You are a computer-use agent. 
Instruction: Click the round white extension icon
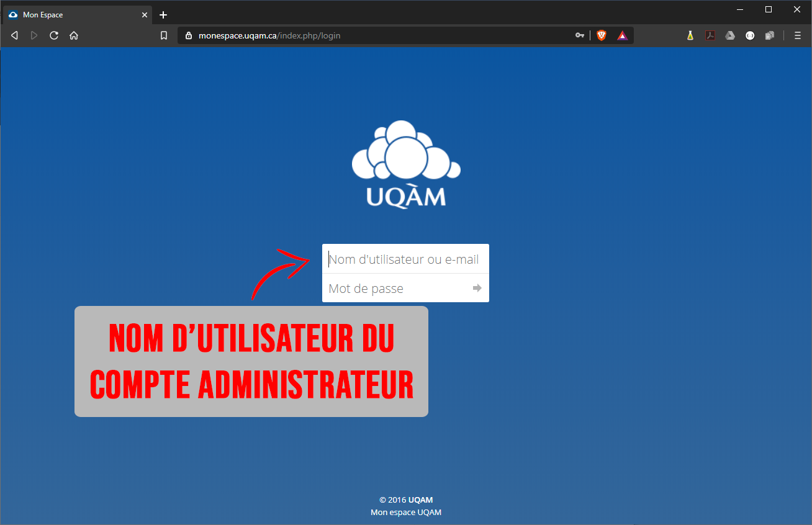point(750,35)
